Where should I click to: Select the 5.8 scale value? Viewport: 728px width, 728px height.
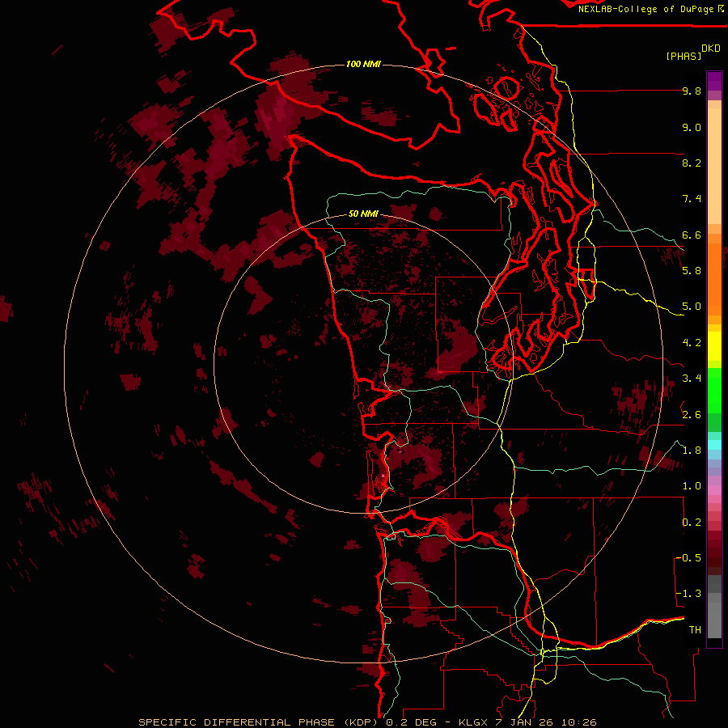click(x=692, y=271)
